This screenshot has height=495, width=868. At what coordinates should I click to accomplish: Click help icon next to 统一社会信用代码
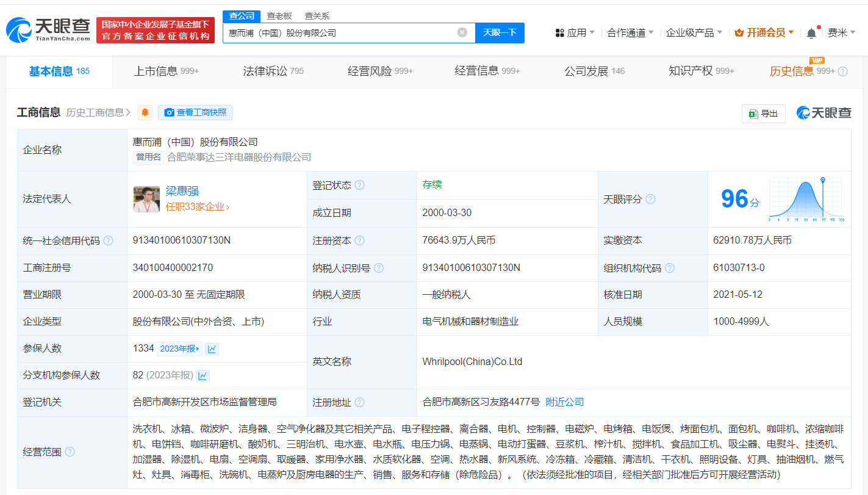click(108, 240)
